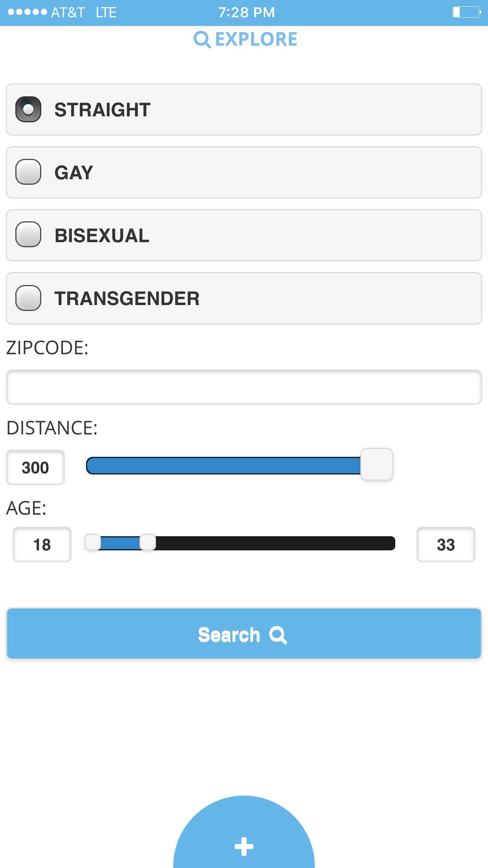The width and height of the screenshot is (488, 868).
Task: Tap the Zipcode text field
Action: (244, 387)
